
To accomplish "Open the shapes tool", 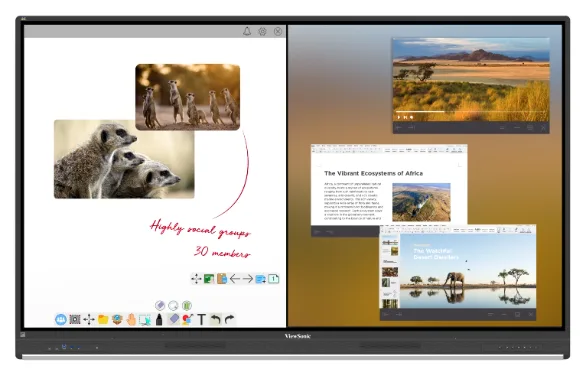I will pos(188,320).
